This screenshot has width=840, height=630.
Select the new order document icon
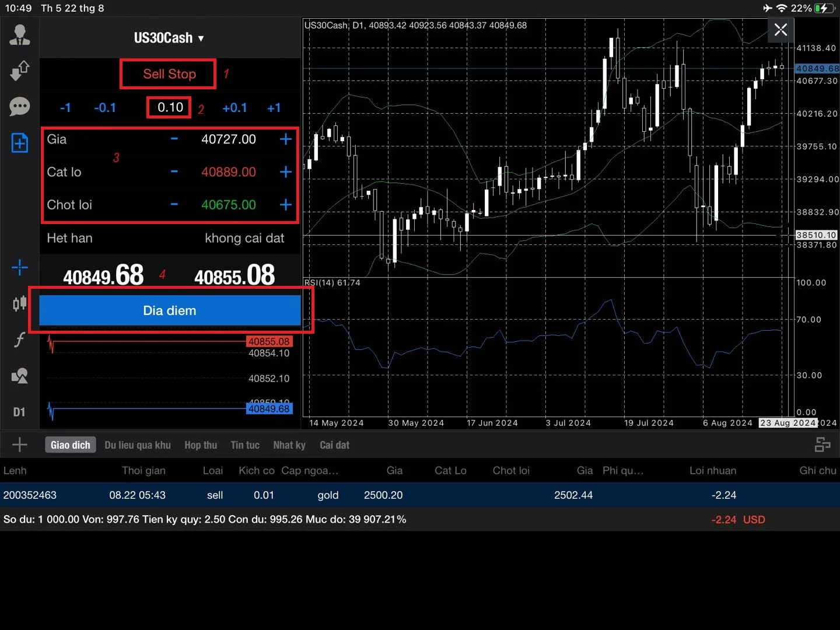(20, 143)
